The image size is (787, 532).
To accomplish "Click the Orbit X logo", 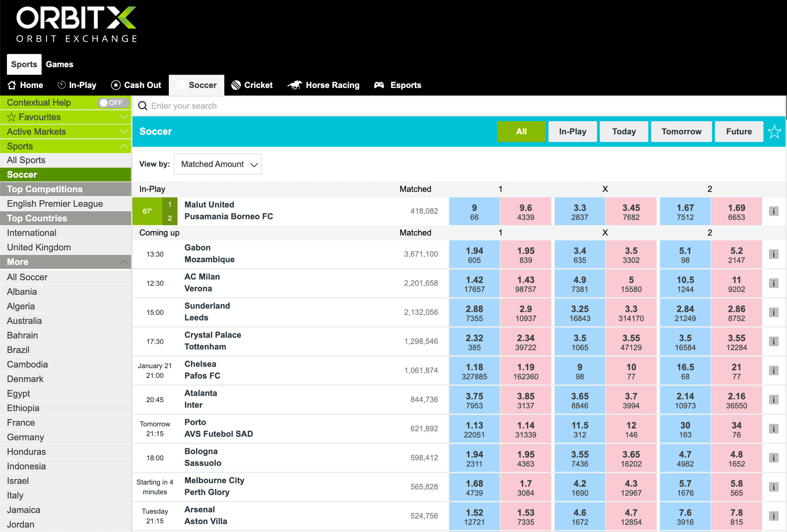I will point(76,25).
